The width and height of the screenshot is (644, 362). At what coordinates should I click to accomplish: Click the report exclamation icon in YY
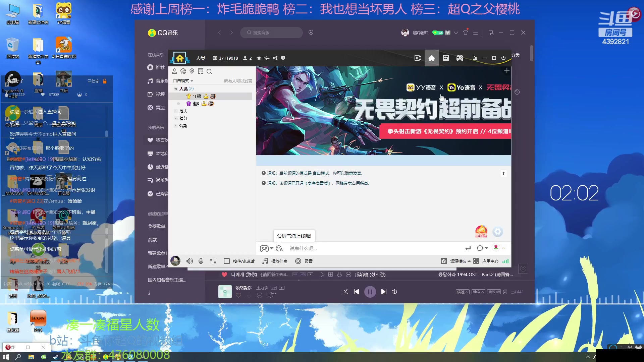283,58
